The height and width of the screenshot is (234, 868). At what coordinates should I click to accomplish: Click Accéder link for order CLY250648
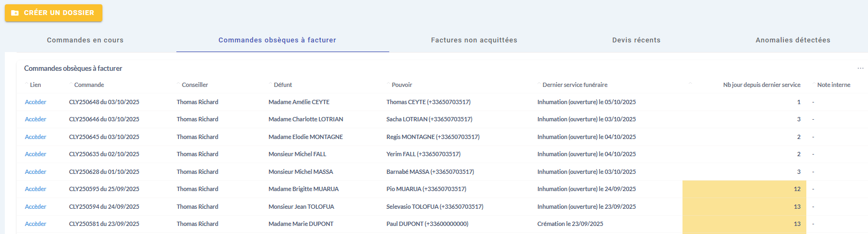[35, 102]
